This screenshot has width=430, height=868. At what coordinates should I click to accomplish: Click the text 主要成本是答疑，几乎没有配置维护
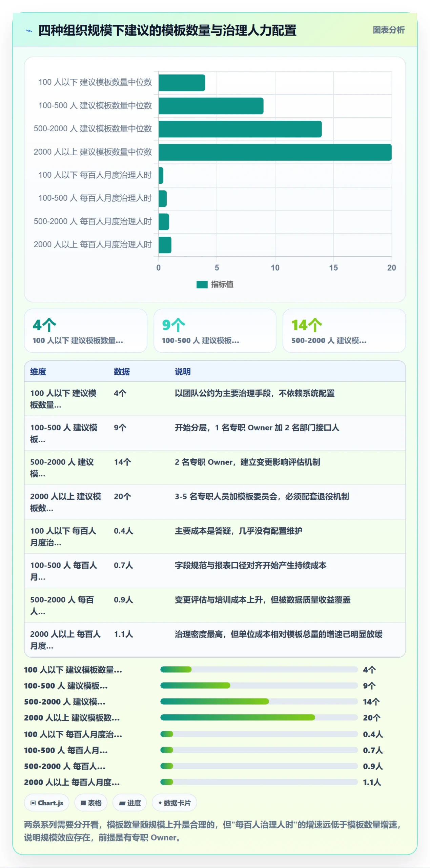pyautogui.click(x=239, y=530)
